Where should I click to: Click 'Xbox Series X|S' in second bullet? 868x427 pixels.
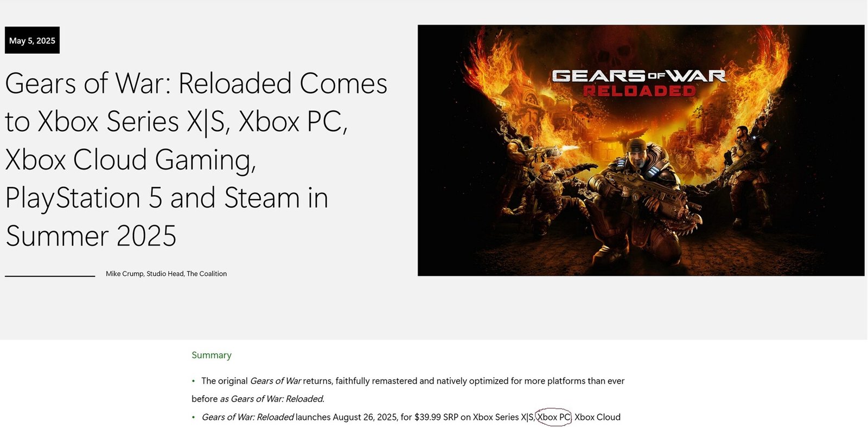tap(503, 417)
